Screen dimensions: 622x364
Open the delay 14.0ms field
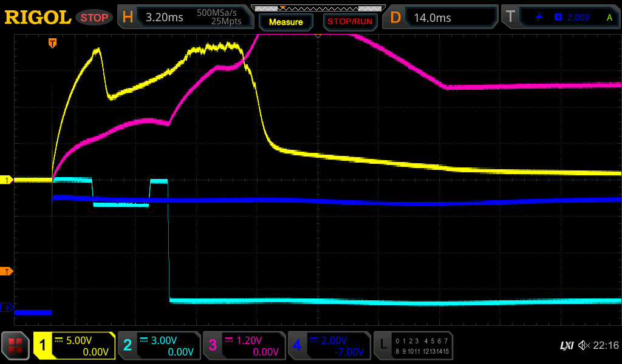[x=442, y=18]
